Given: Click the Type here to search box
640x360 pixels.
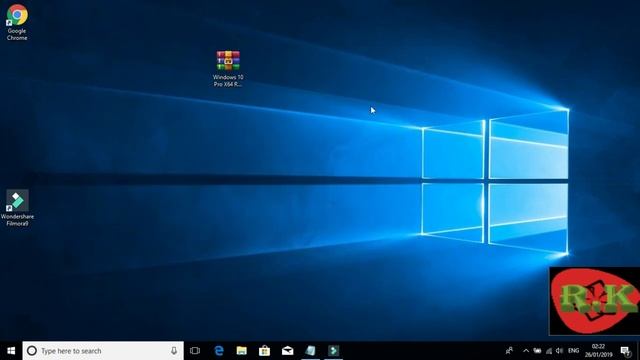Looking at the screenshot, I should [103, 351].
